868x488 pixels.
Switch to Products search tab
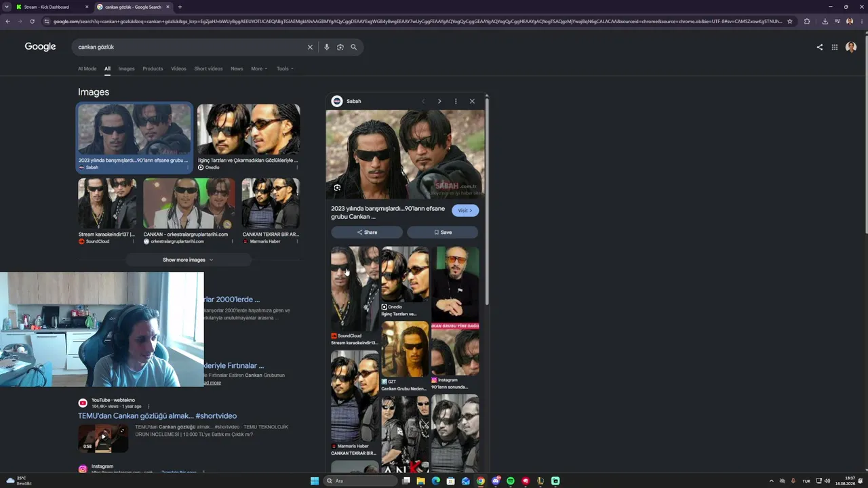[x=153, y=68]
